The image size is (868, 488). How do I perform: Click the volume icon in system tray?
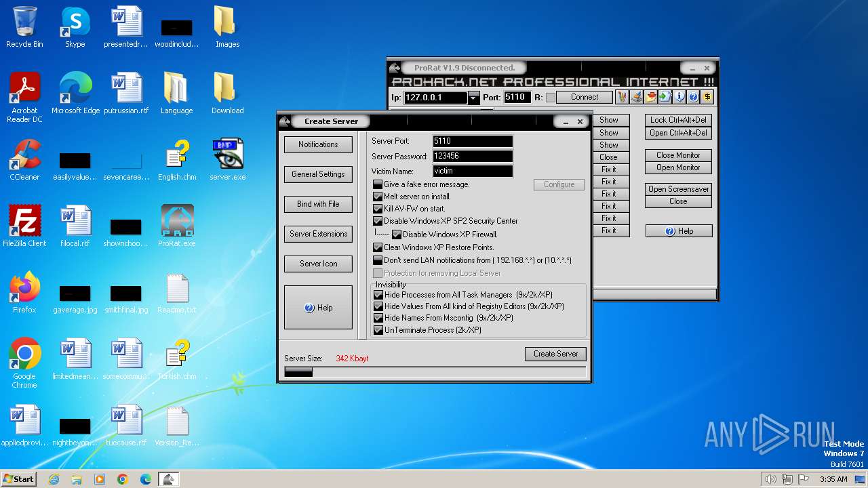tap(770, 479)
